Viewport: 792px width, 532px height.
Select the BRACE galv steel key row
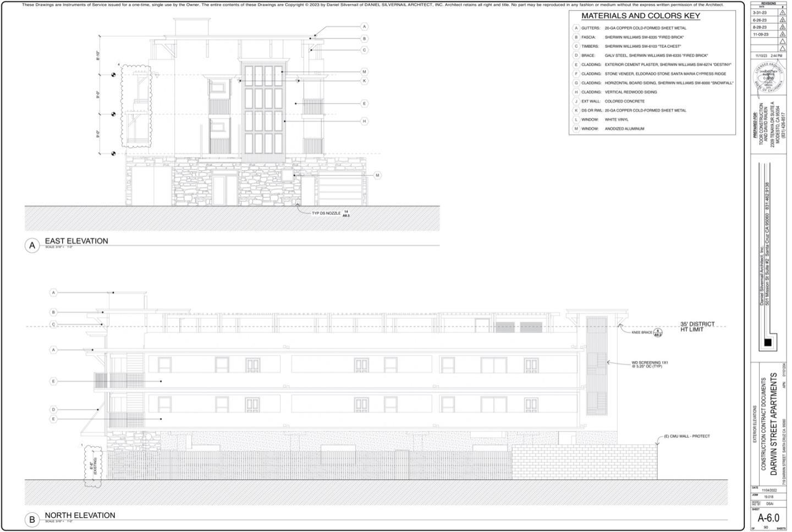click(x=641, y=56)
